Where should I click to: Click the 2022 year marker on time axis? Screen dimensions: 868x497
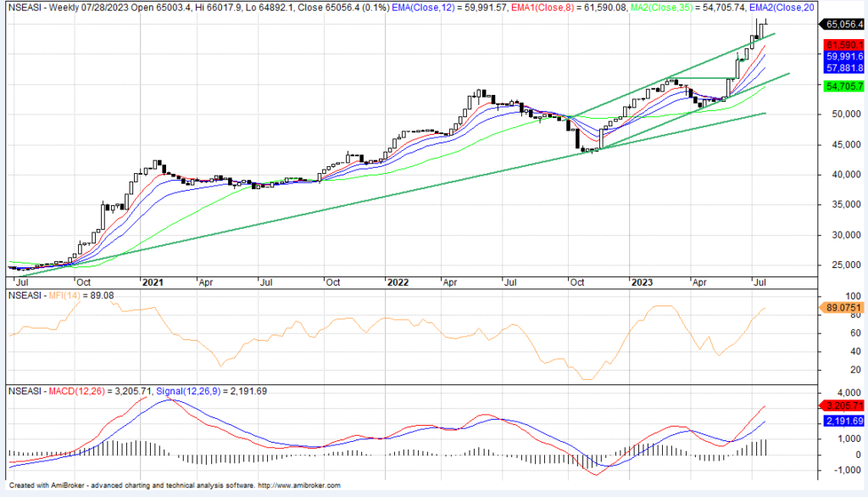pyautogui.click(x=397, y=280)
